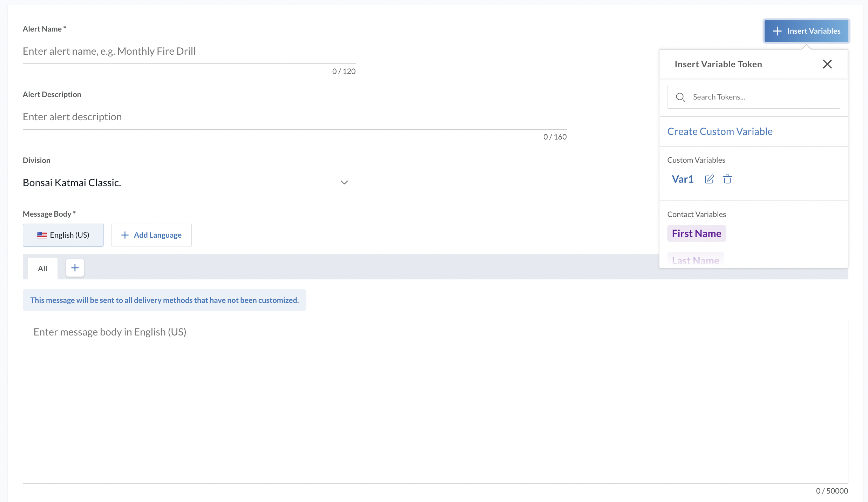The height and width of the screenshot is (502, 868).
Task: Click the Insert Variables button
Action: [x=806, y=31]
